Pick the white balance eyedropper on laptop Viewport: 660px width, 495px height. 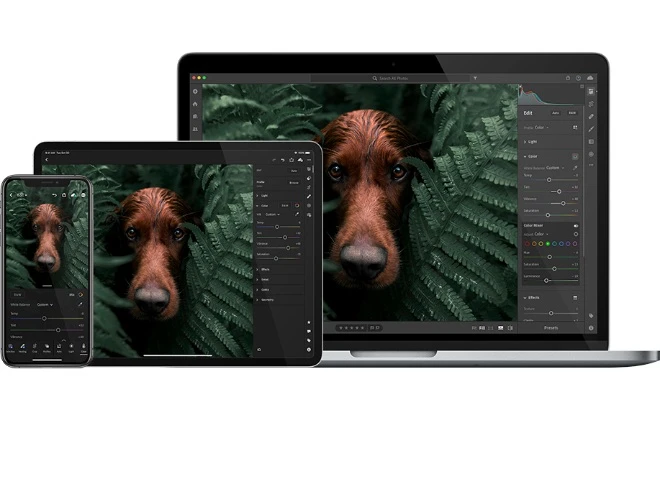click(575, 168)
